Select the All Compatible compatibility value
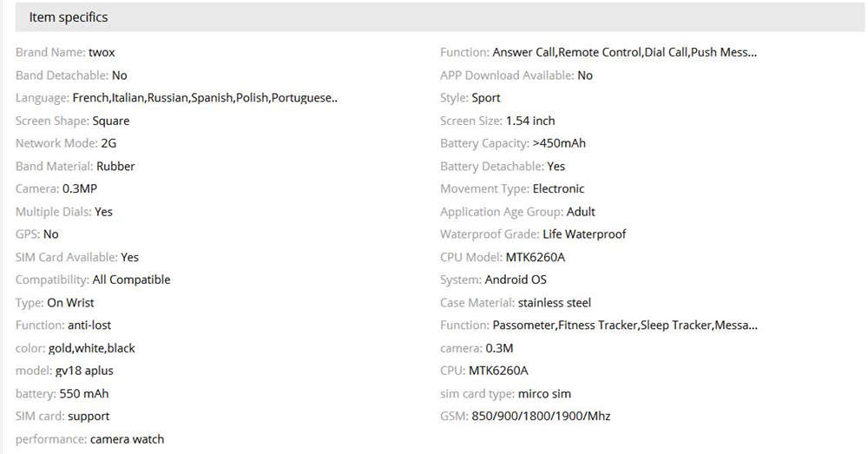Screen dimensions: 868x454 pyautogui.click(x=131, y=280)
